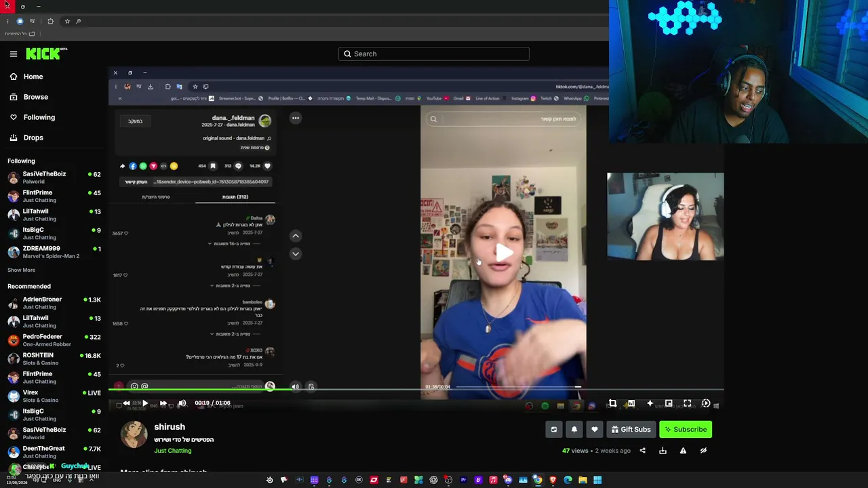
Task: Open Virex from Recommended channels
Action: click(x=54, y=396)
